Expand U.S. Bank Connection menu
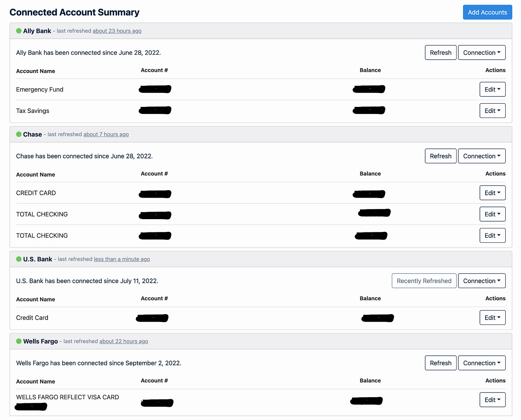521x420 pixels. 482,281
